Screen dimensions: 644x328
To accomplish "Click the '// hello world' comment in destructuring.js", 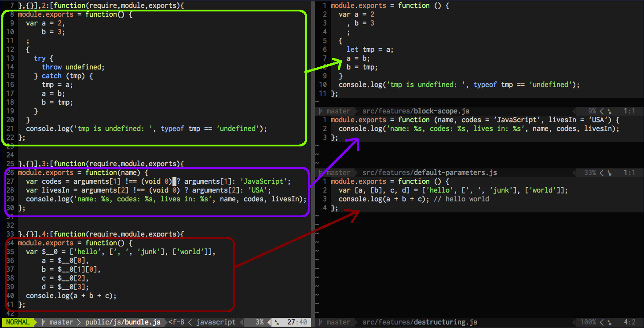I will [467, 199].
